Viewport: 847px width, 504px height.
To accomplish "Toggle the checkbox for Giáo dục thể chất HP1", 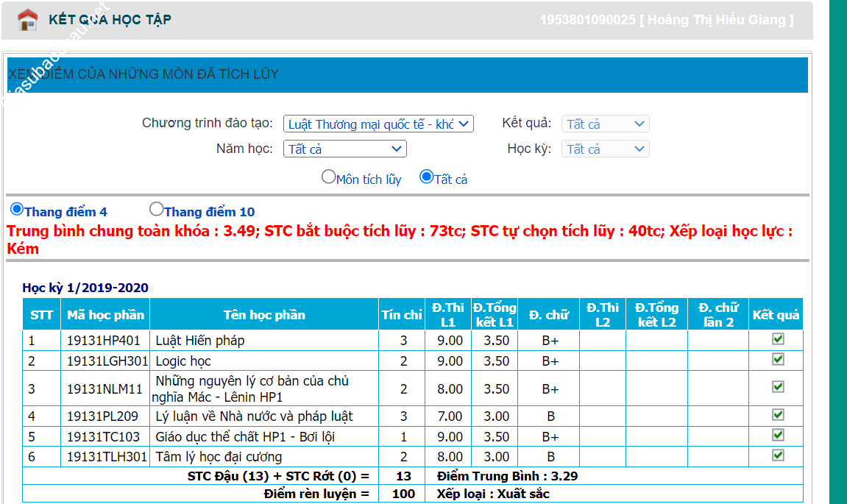I will point(778,436).
